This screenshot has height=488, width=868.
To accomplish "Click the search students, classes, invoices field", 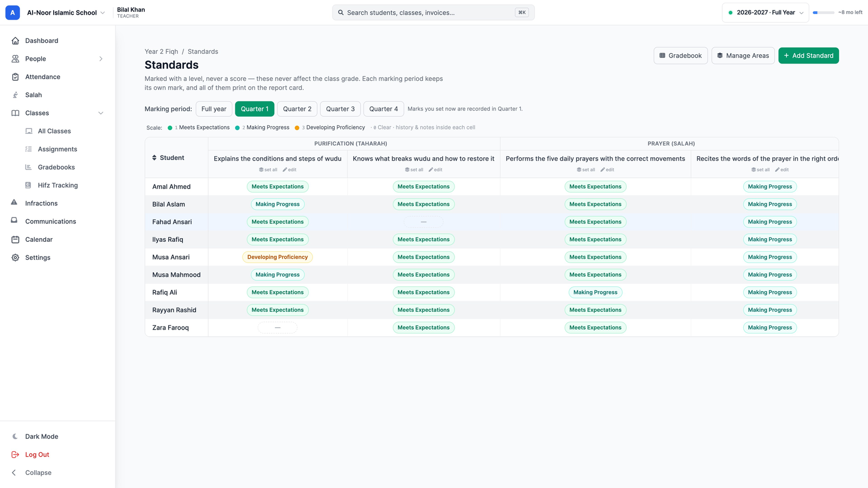I will click(x=433, y=12).
